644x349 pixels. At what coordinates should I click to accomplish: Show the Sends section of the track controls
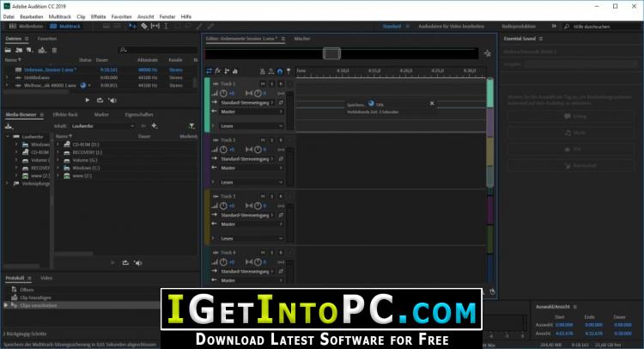click(227, 71)
